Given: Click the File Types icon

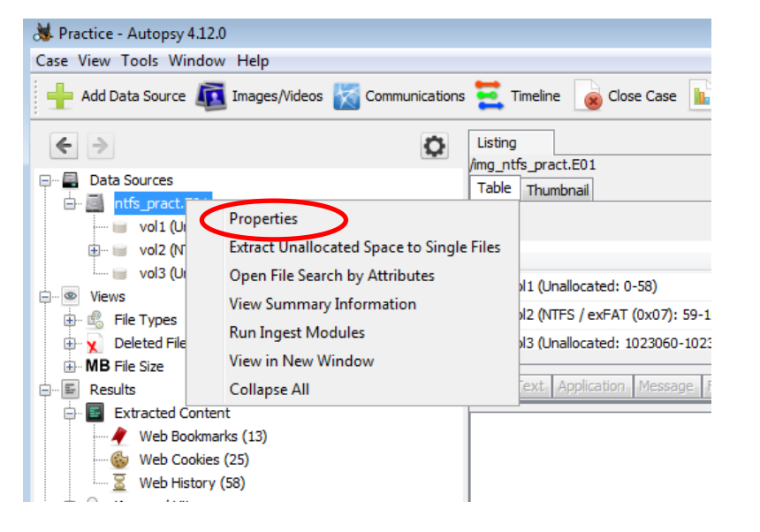Looking at the screenshot, I should click(95, 320).
